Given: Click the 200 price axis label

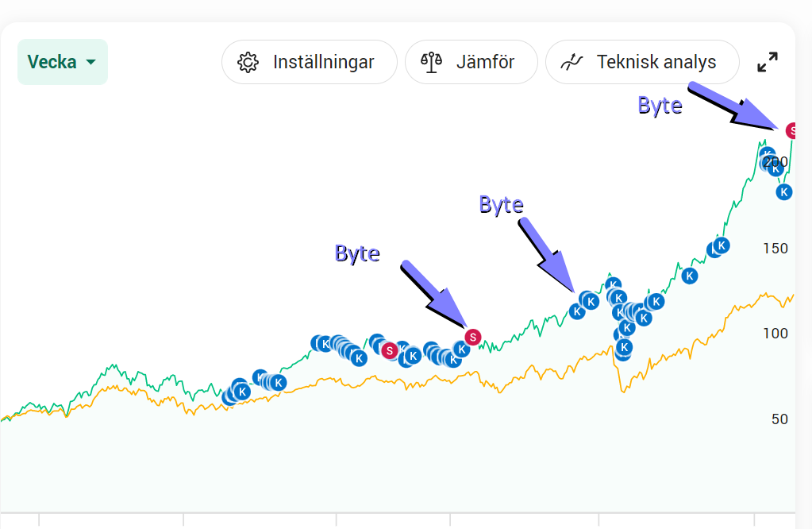Looking at the screenshot, I should pyautogui.click(x=775, y=162).
